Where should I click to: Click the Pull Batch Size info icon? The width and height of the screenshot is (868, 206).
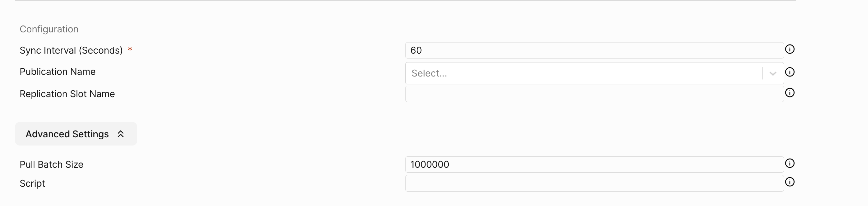tap(790, 163)
